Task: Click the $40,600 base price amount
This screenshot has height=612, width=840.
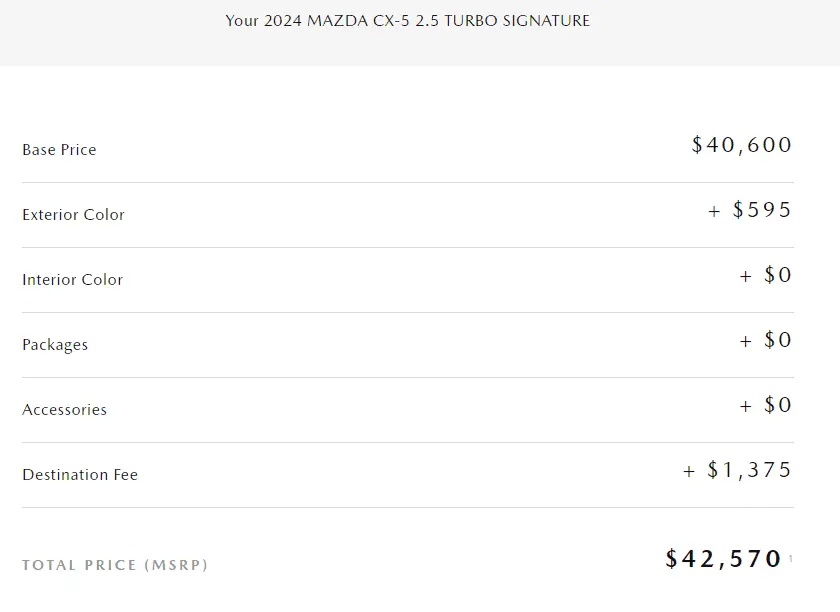Action: [x=741, y=145]
